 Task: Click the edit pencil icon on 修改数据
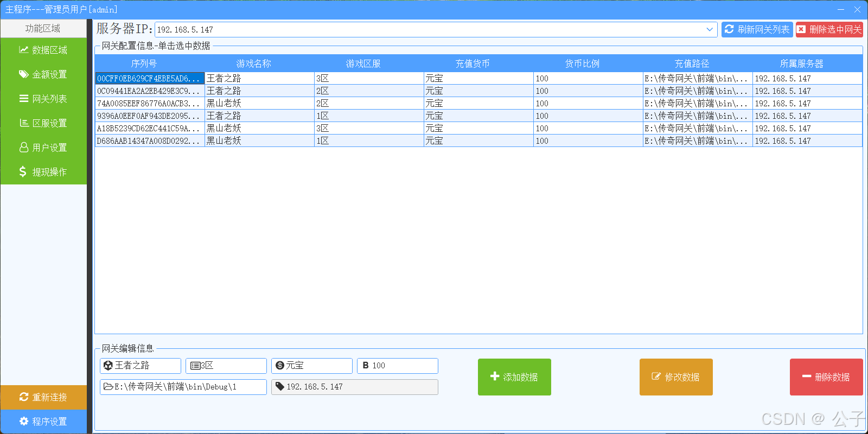click(656, 376)
